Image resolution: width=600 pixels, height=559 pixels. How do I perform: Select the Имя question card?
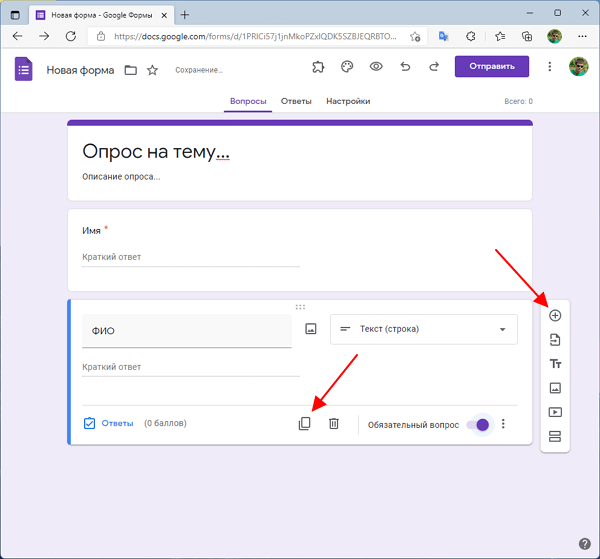point(300,250)
